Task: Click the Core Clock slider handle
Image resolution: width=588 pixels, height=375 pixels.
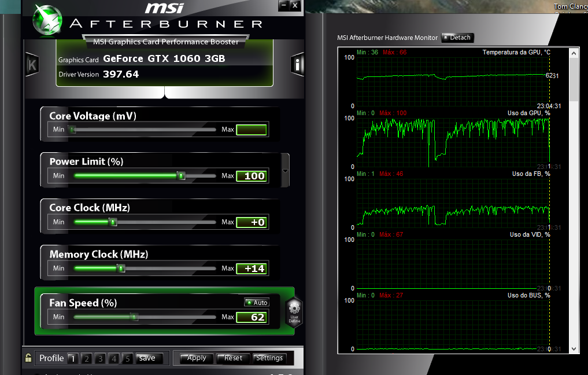Action: click(x=113, y=222)
